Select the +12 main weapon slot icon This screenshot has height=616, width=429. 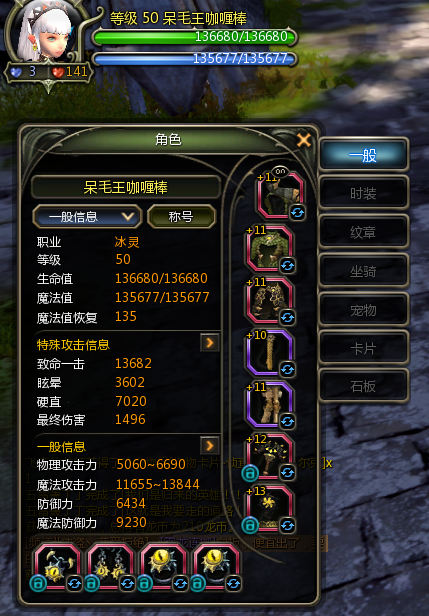click(270, 456)
